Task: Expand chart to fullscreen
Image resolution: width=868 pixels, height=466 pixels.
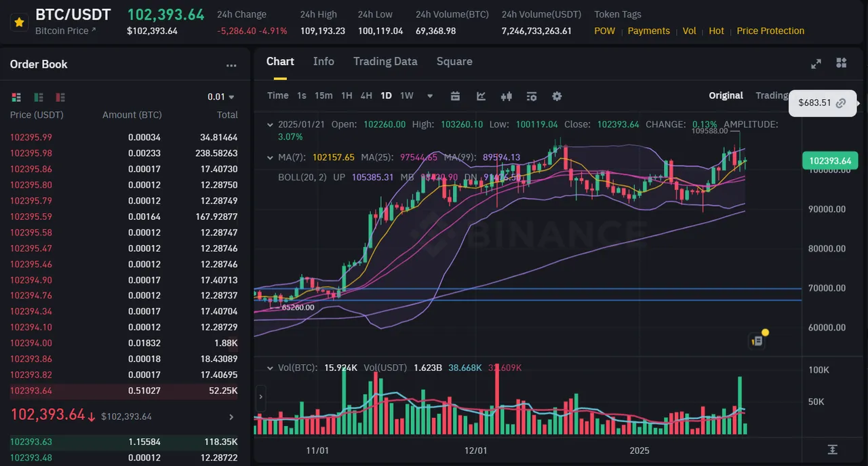Action: pos(816,63)
